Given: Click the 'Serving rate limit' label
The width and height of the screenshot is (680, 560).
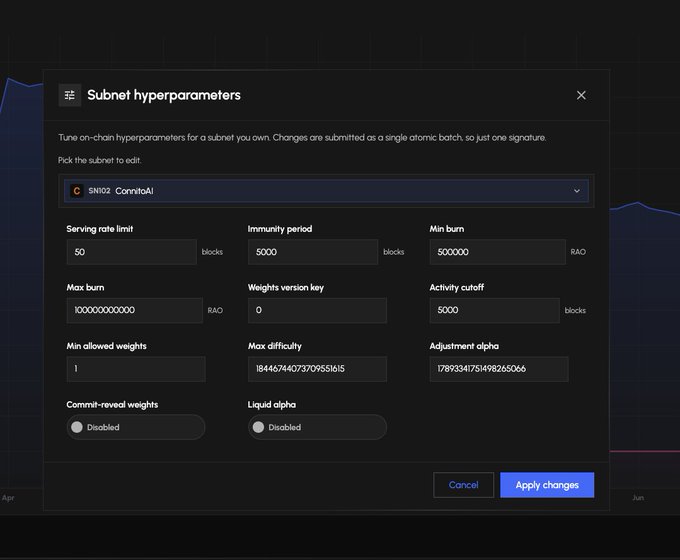Looking at the screenshot, I should click(100, 229).
